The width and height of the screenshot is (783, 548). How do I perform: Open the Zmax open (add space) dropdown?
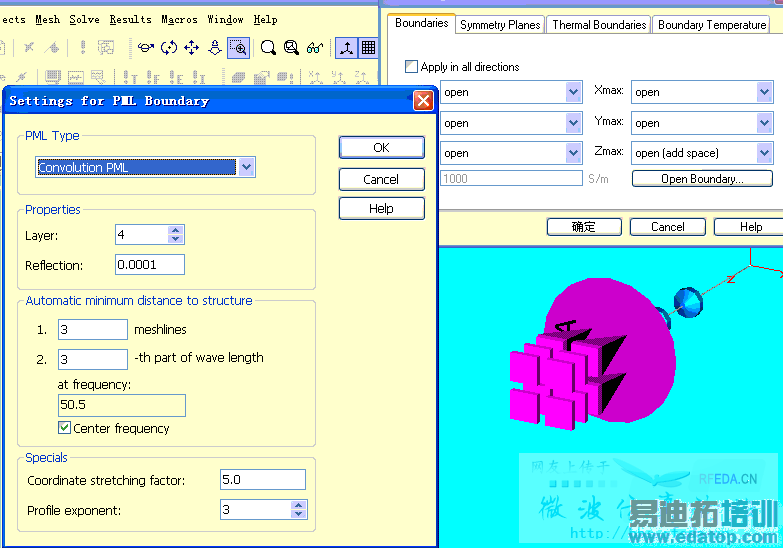pos(764,153)
